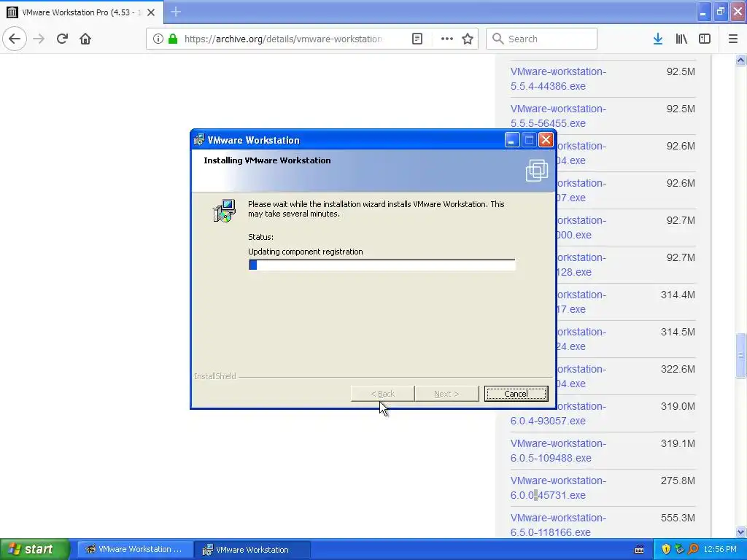Click the keyboard icon in taskbar
747x560 pixels.
tap(639, 550)
